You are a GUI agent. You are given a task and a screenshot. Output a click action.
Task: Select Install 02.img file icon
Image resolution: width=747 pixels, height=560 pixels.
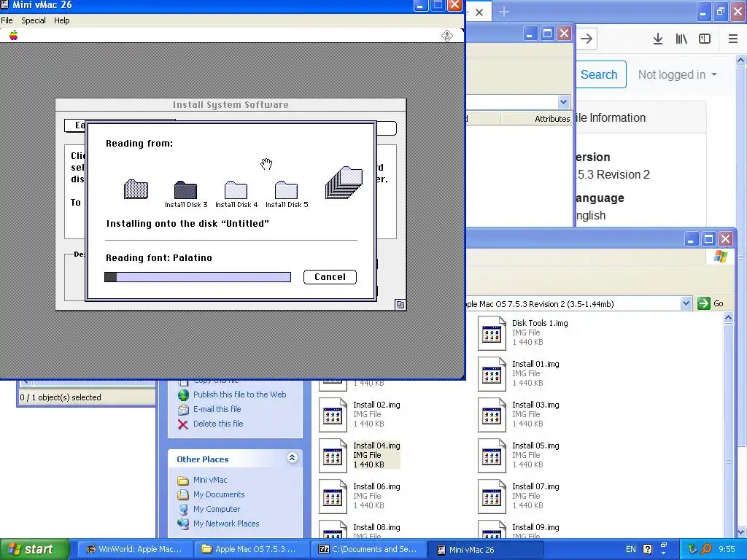coord(333,415)
